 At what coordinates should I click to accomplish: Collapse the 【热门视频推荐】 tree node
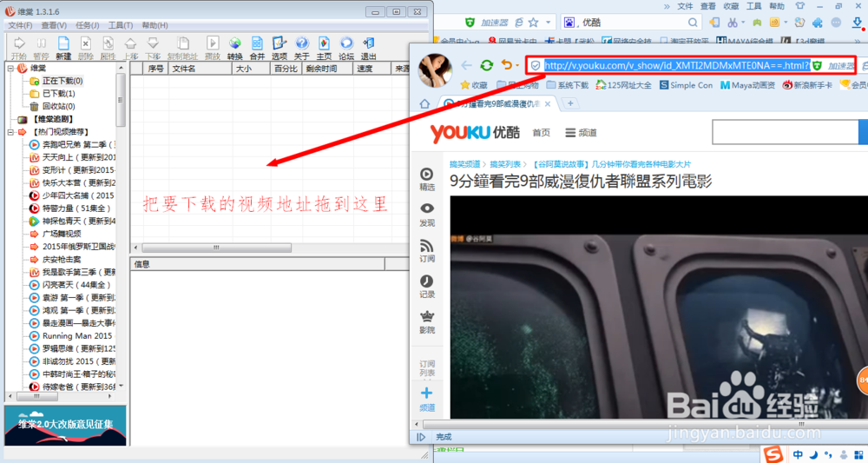(10, 132)
